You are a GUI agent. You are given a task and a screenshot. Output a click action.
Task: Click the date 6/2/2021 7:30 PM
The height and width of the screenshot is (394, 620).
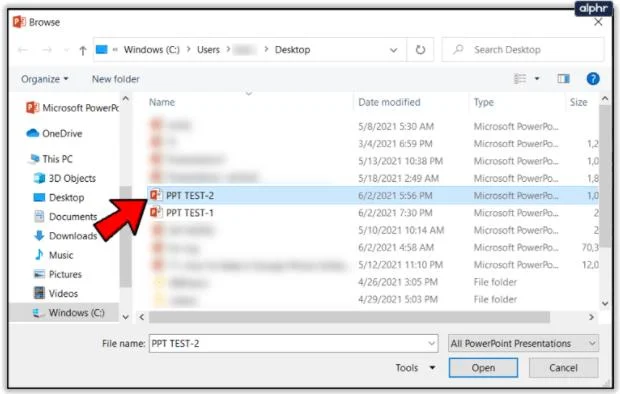click(x=395, y=213)
